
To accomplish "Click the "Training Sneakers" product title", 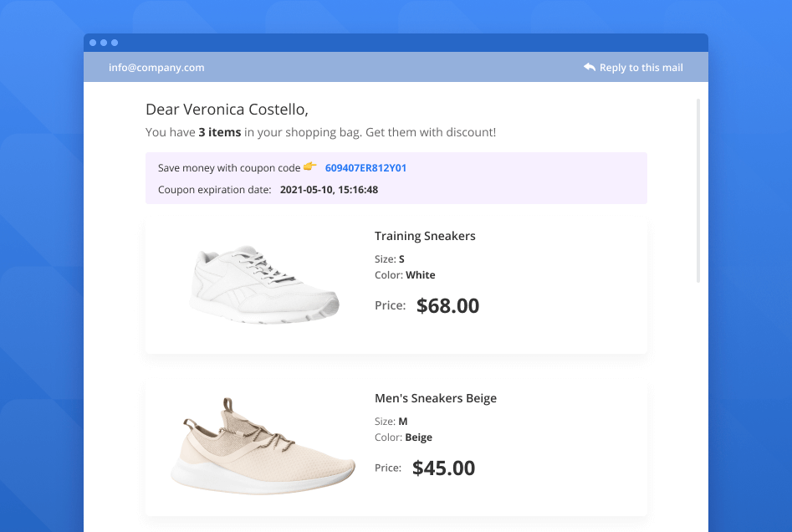I will click(x=425, y=236).
